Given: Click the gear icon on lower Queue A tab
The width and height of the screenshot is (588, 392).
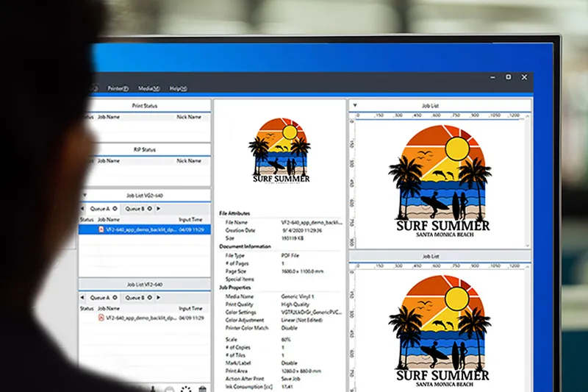Looking at the screenshot, I should click(115, 298).
